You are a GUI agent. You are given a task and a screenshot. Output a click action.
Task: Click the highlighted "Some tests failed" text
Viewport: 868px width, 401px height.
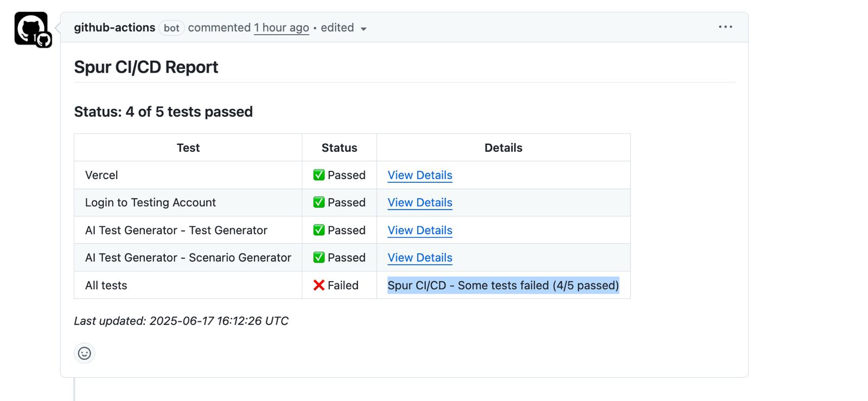503,285
